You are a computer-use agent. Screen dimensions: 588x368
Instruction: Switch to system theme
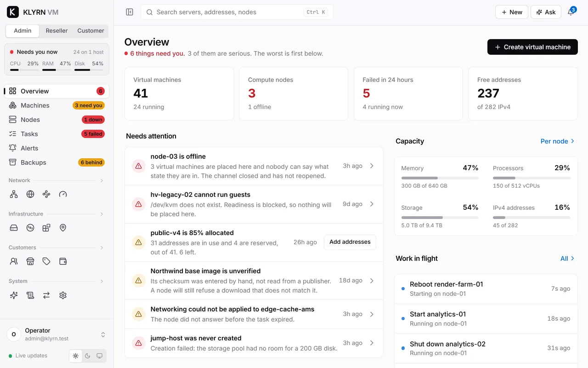100,356
